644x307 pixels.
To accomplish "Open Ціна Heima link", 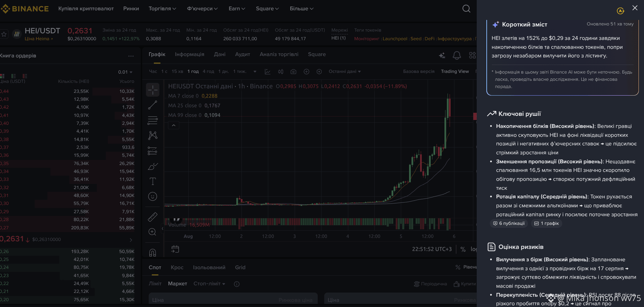I will (x=38, y=39).
